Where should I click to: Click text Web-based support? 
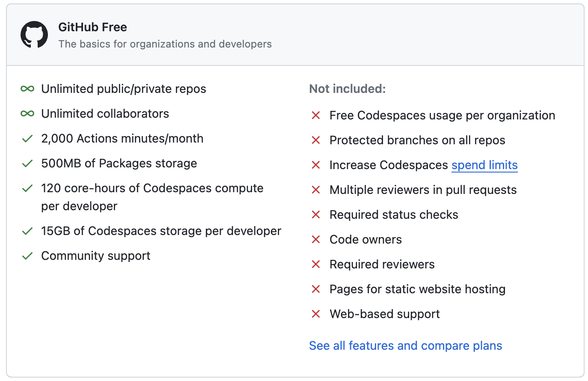[x=384, y=314]
